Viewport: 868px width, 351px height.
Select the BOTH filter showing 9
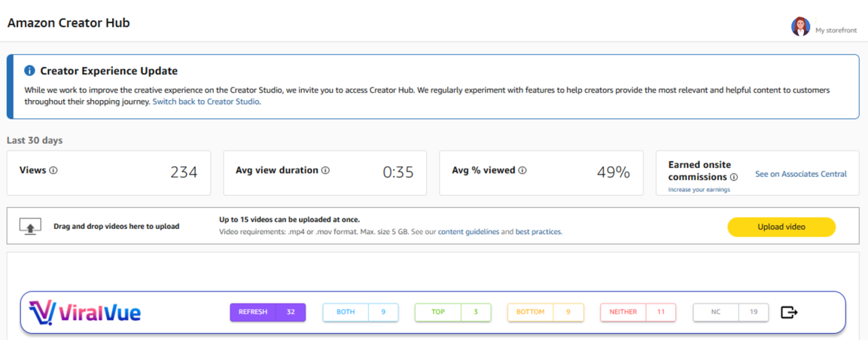tap(361, 313)
